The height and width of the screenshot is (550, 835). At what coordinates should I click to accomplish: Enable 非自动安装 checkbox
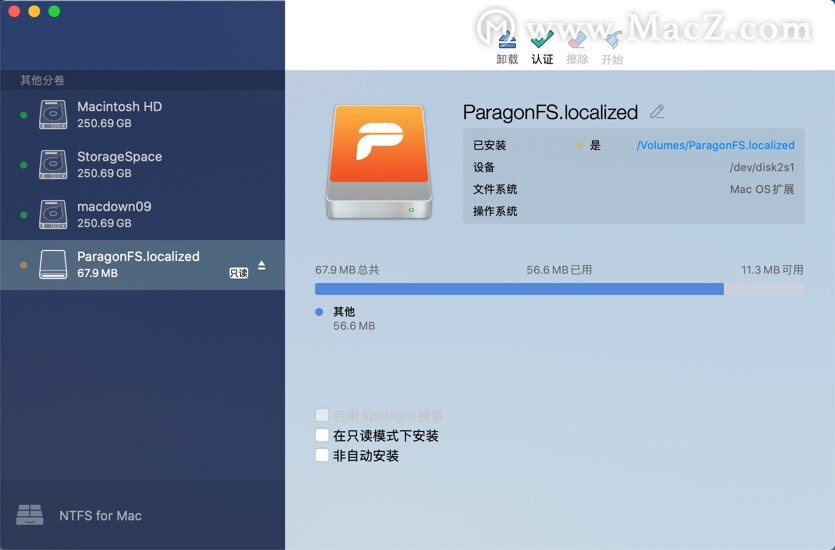point(322,455)
